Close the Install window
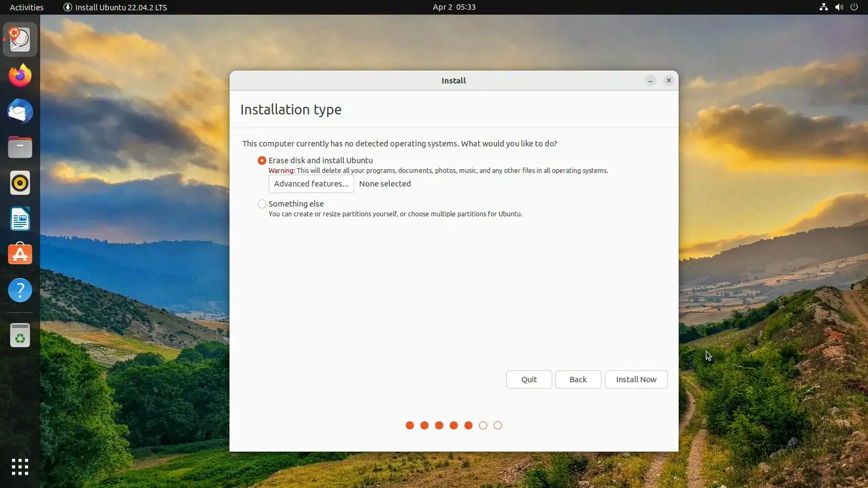The image size is (868, 488). [x=669, y=80]
